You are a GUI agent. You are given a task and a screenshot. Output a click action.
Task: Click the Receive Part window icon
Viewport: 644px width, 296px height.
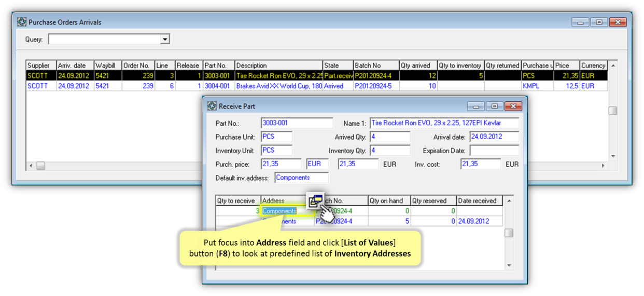click(212, 106)
